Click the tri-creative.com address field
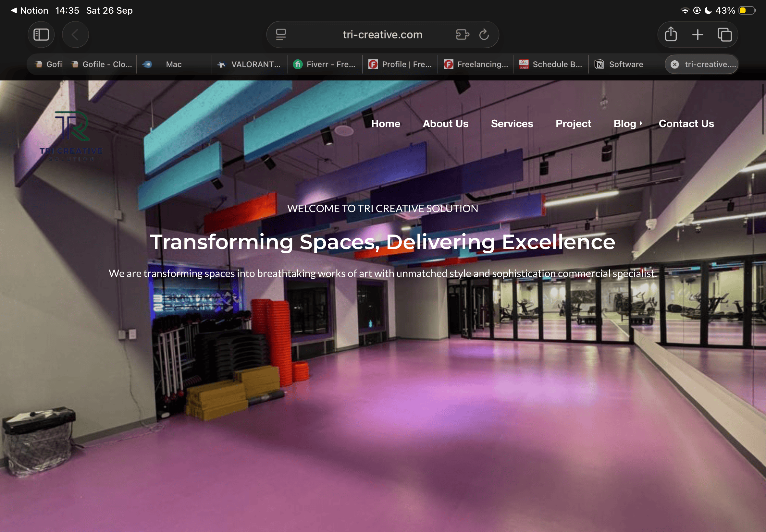The image size is (766, 532). 382,35
